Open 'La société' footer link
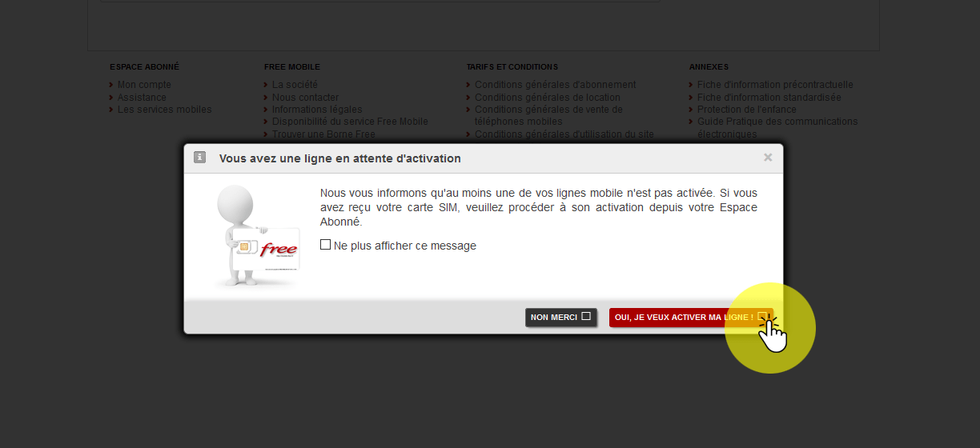The height and width of the screenshot is (448, 980). (x=295, y=85)
